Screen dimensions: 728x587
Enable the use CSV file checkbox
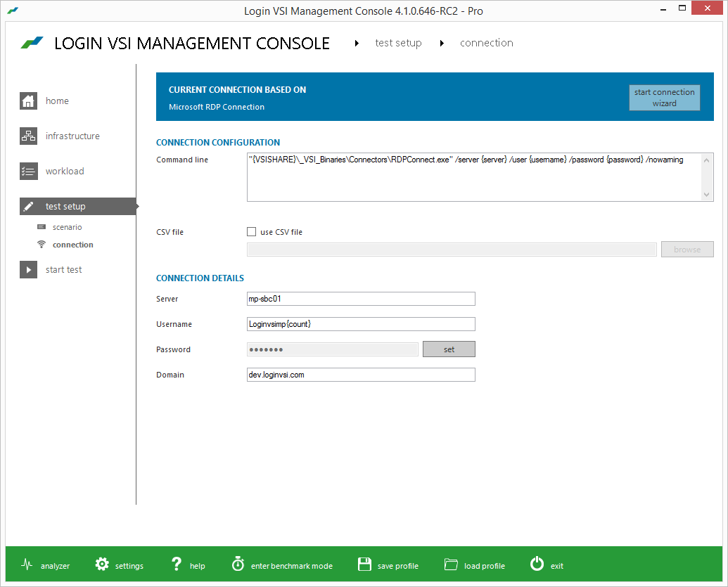click(x=252, y=231)
